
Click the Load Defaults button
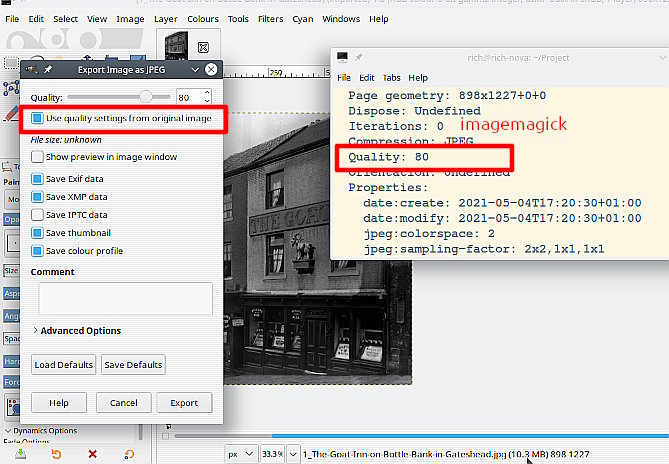64,365
